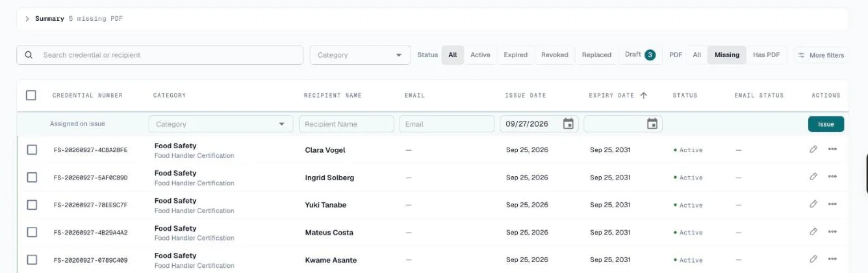Viewport: 868px width, 273px height.
Task: Edit Mateus Costa's credential with the pencil icon
Action: click(x=813, y=231)
